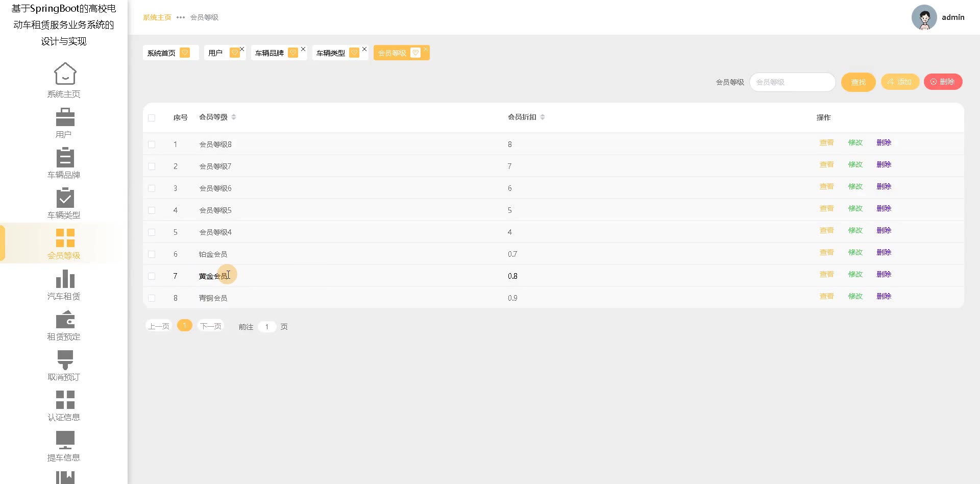The image size is (980, 484).
Task: Click 删除 for 会员等级4
Action: tap(884, 230)
